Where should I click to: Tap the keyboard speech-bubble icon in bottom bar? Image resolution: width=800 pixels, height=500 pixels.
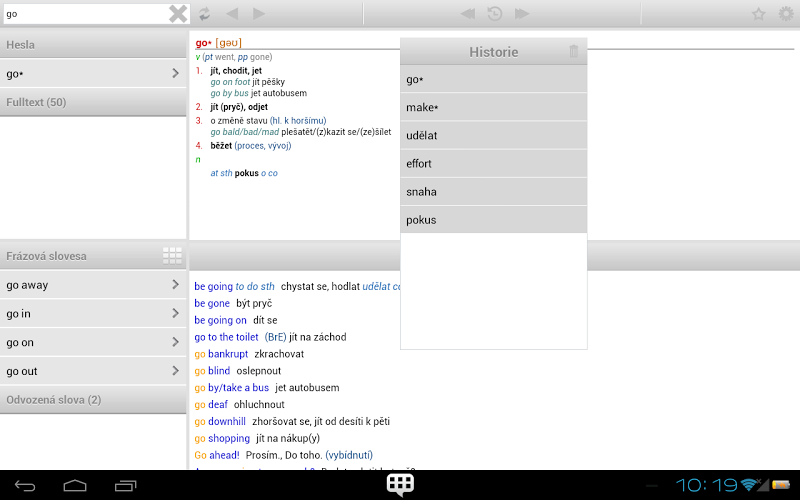(x=400, y=485)
